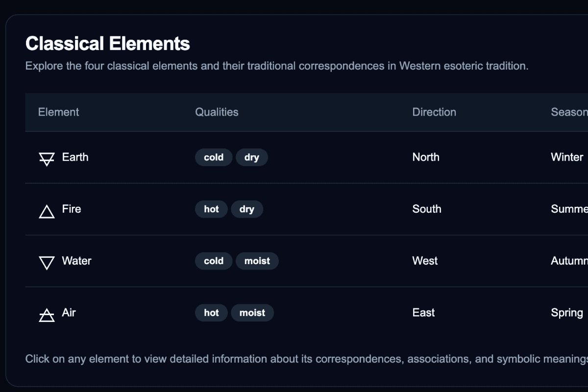
Task: Select the East direction cell
Action: [423, 313]
